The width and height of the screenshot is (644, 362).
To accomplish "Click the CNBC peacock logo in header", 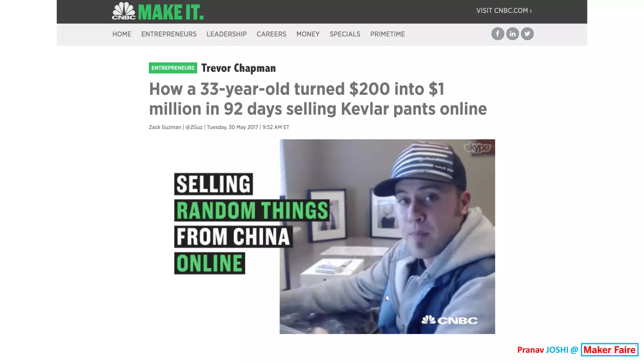I will tap(124, 11).
